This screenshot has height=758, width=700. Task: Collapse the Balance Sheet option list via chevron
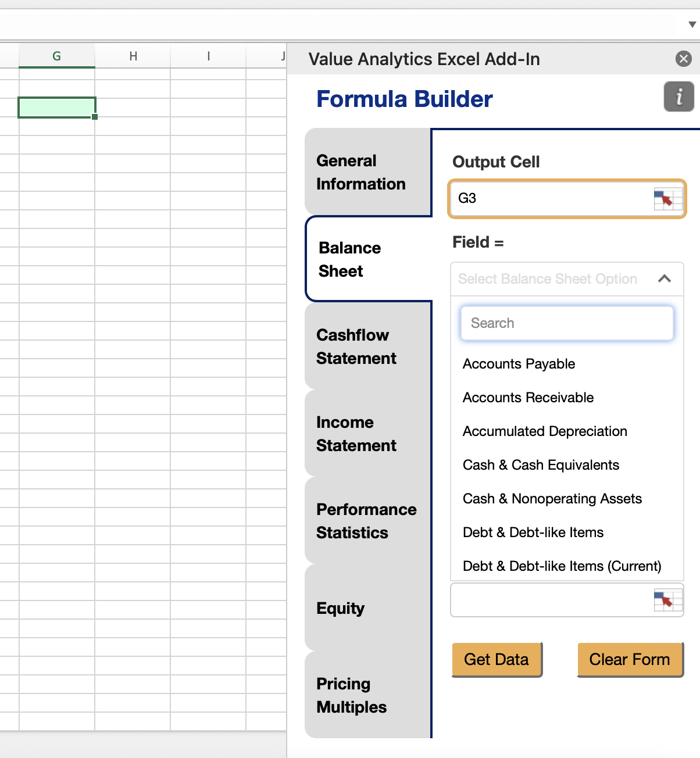point(665,279)
